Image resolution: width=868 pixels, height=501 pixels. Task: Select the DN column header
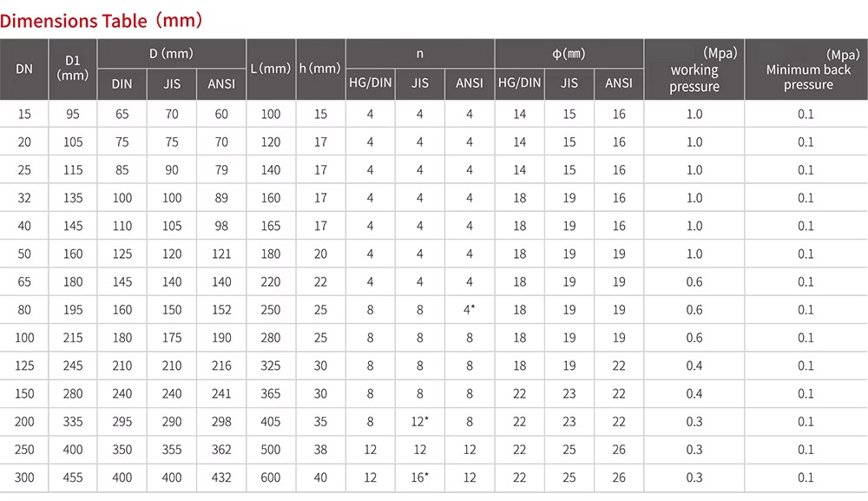pos(24,69)
